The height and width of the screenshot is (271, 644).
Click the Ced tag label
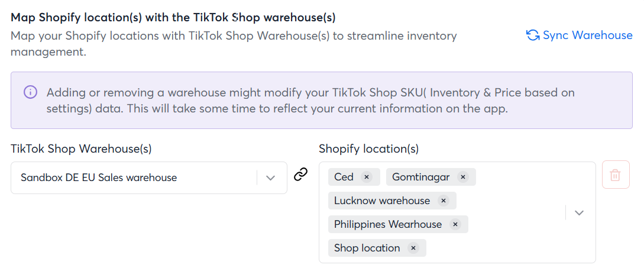pyautogui.click(x=344, y=177)
